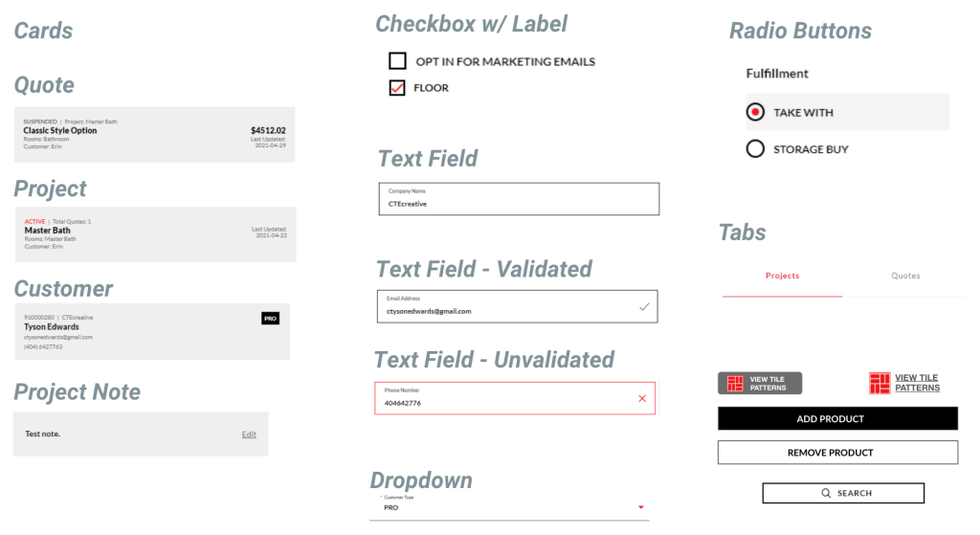Uncheck the Floor checkbox
980x535 pixels.
pyautogui.click(x=397, y=88)
